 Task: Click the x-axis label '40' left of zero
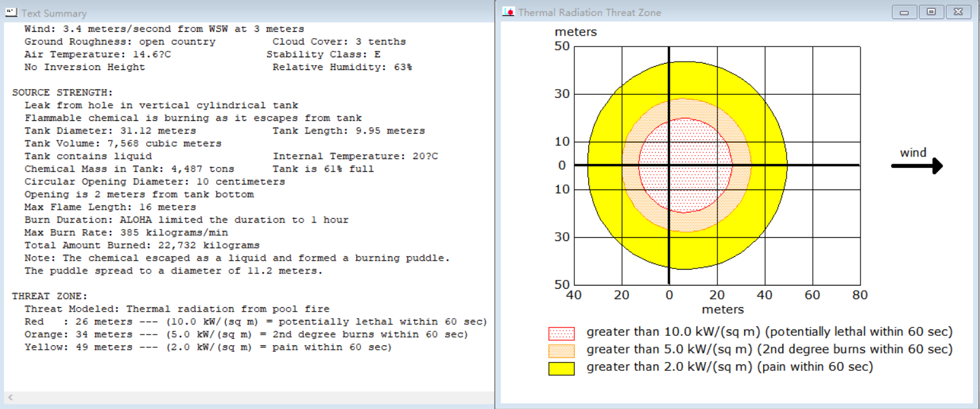pyautogui.click(x=574, y=295)
